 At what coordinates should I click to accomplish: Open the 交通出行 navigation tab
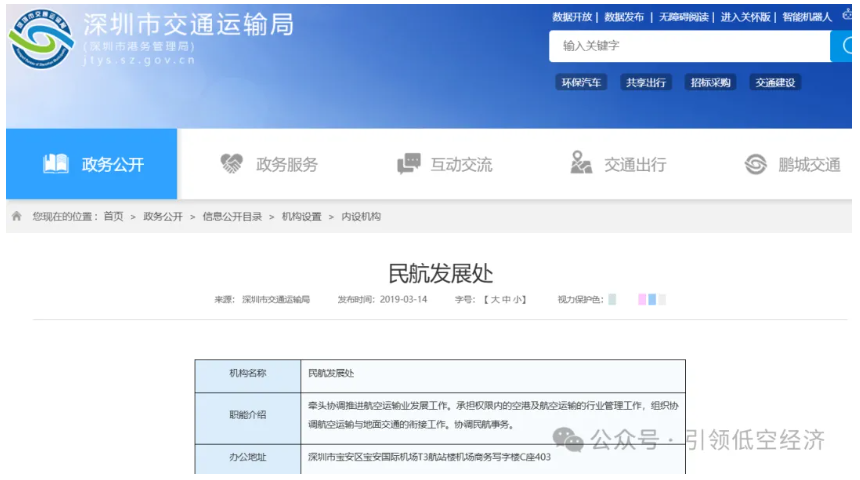coord(634,164)
